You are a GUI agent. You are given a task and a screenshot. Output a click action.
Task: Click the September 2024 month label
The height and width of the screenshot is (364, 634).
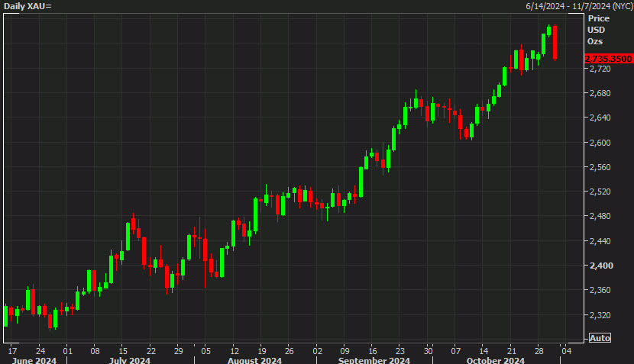[x=374, y=360]
